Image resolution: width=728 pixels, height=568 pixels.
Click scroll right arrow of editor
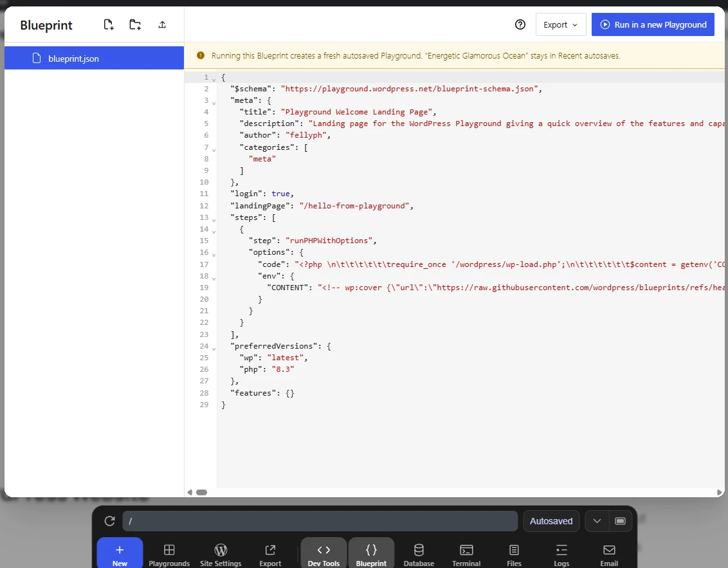click(x=719, y=492)
